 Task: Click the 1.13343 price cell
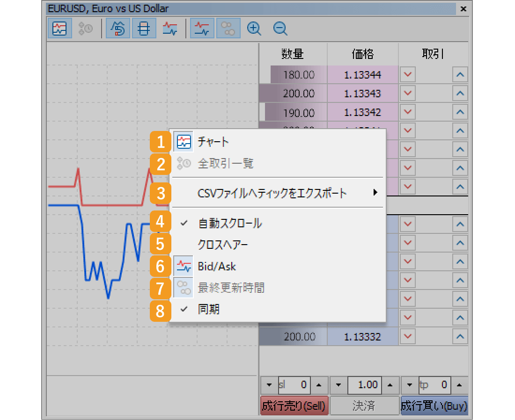click(362, 94)
